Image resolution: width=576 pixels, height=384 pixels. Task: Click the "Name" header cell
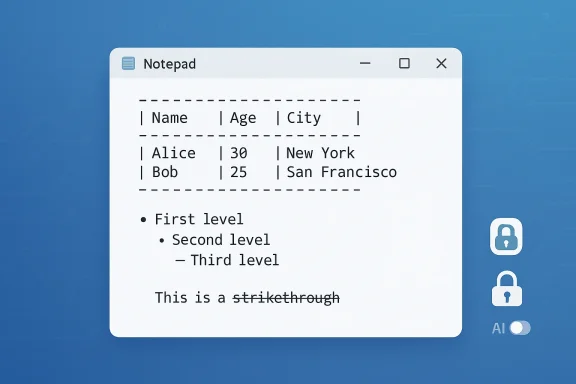pyautogui.click(x=170, y=118)
